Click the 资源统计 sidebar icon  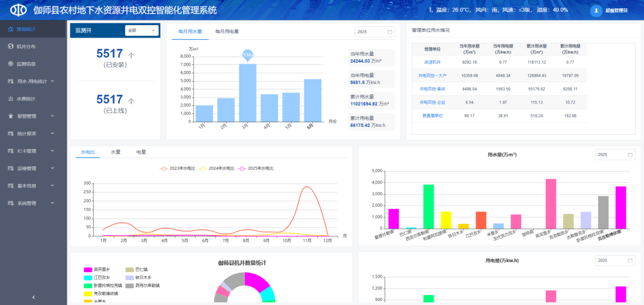[x=11, y=29]
